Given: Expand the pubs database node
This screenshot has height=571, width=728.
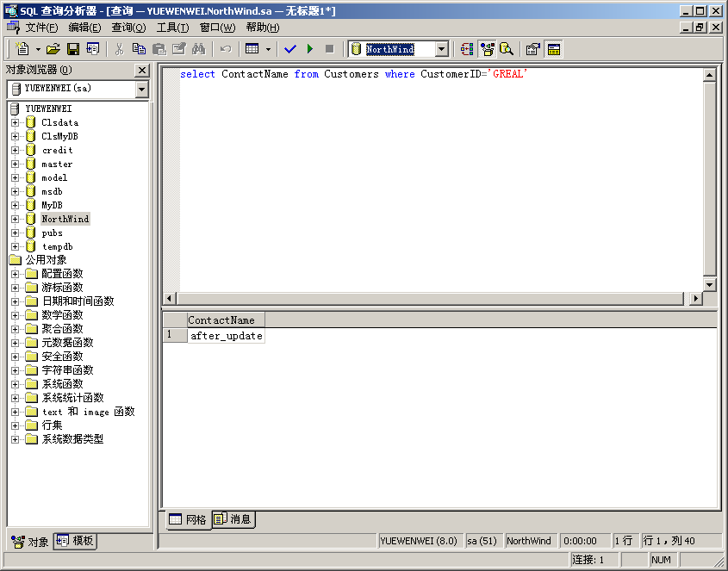Looking at the screenshot, I should point(15,233).
